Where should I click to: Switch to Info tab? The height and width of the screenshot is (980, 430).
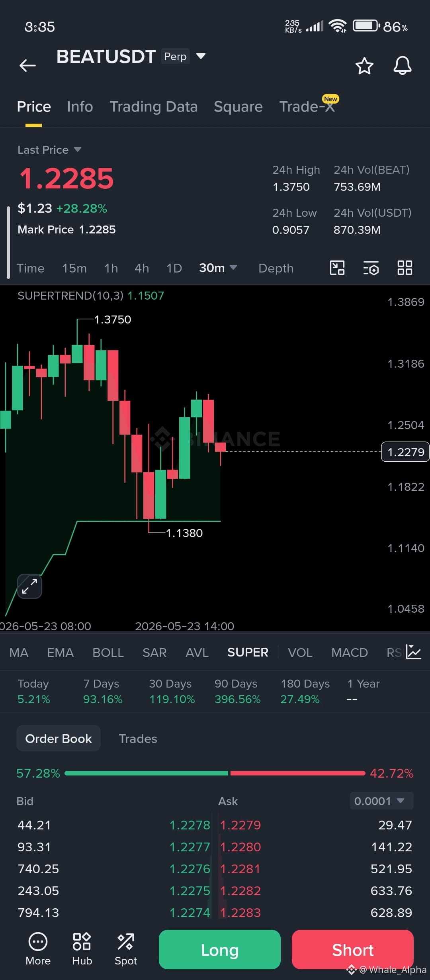click(x=80, y=107)
